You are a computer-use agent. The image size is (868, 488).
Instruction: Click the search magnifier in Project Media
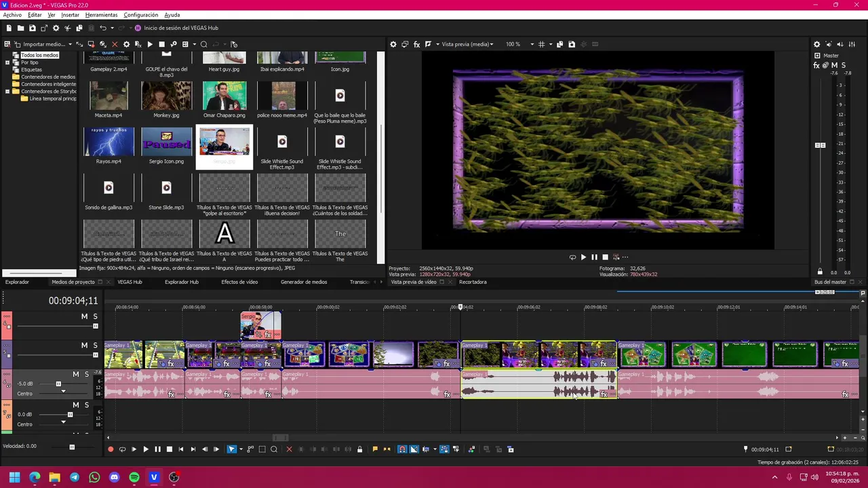coord(203,44)
